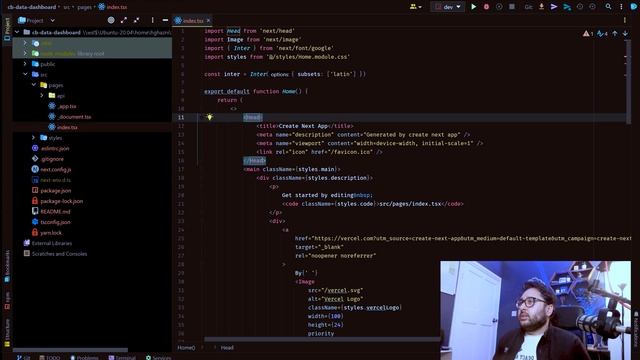Hide the Project panel with minus icon
Image resolution: width=640 pixels, height=360 pixels.
(x=165, y=20)
